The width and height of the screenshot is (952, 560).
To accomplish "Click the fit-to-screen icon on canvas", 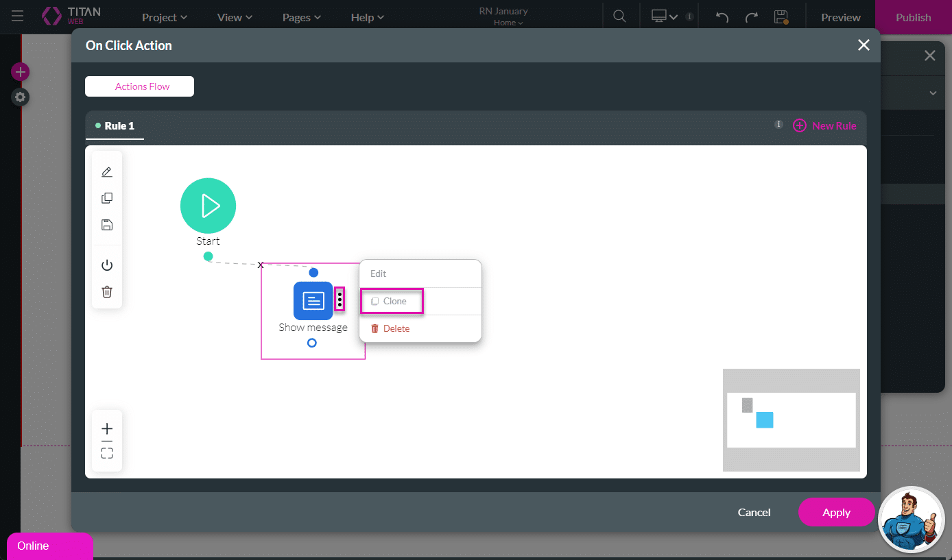I will click(x=107, y=453).
